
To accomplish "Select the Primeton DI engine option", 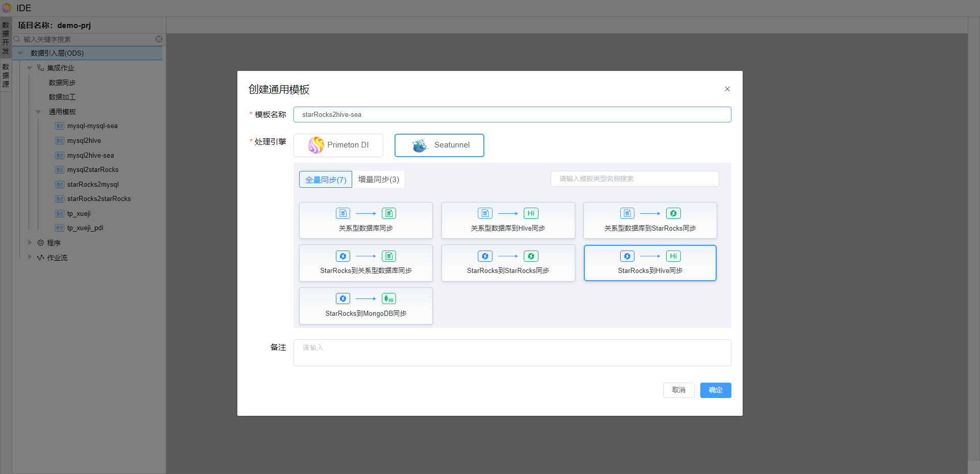I will [338, 145].
